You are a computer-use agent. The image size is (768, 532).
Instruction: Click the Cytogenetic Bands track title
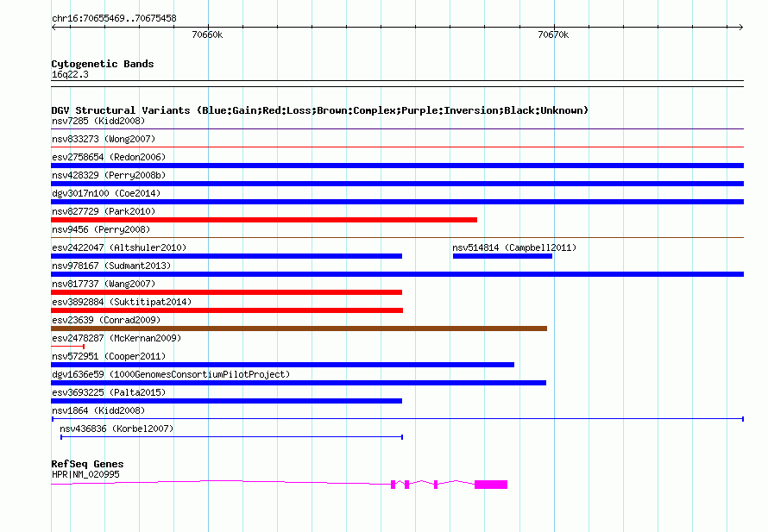pos(103,64)
